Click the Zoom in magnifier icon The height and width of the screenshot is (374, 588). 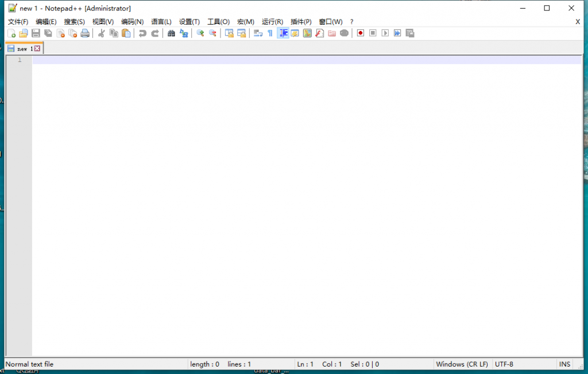[200, 33]
